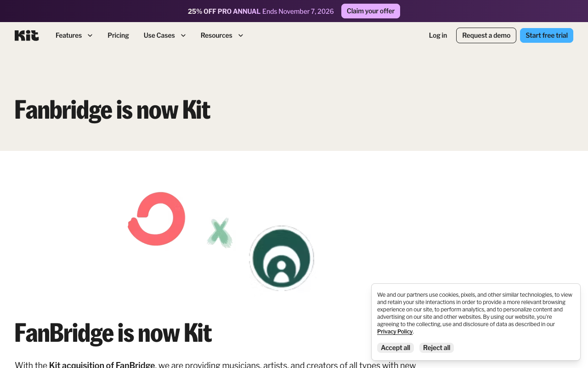Click '25% OFF PRO ANNUAL' banner text
Viewport: 588px width, 368px height.
coord(224,11)
